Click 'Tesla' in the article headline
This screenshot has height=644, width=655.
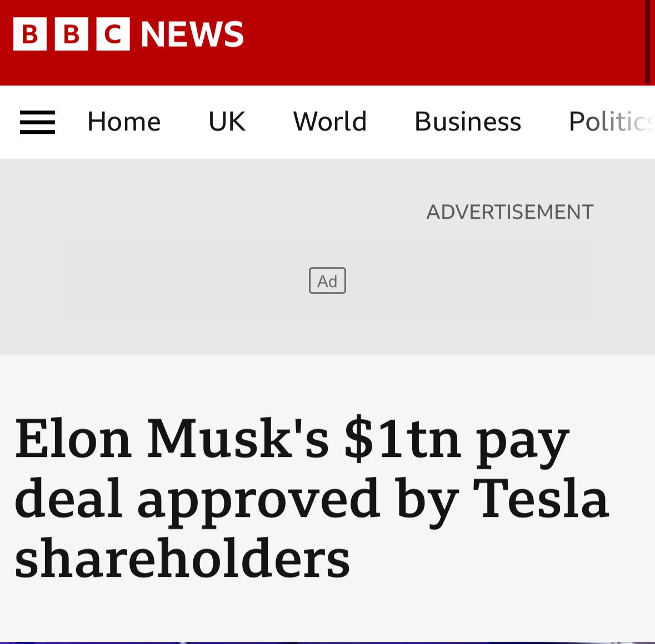[541, 498]
